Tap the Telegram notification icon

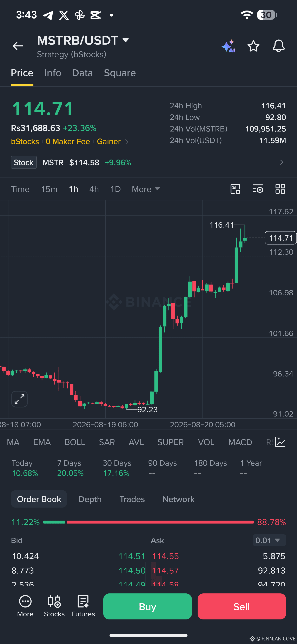(x=48, y=15)
